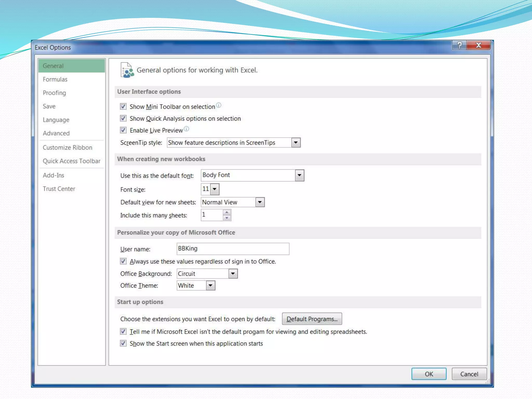Expand the default font Body Font dropdown
Viewport: 532px width, 399px height.
(299, 175)
